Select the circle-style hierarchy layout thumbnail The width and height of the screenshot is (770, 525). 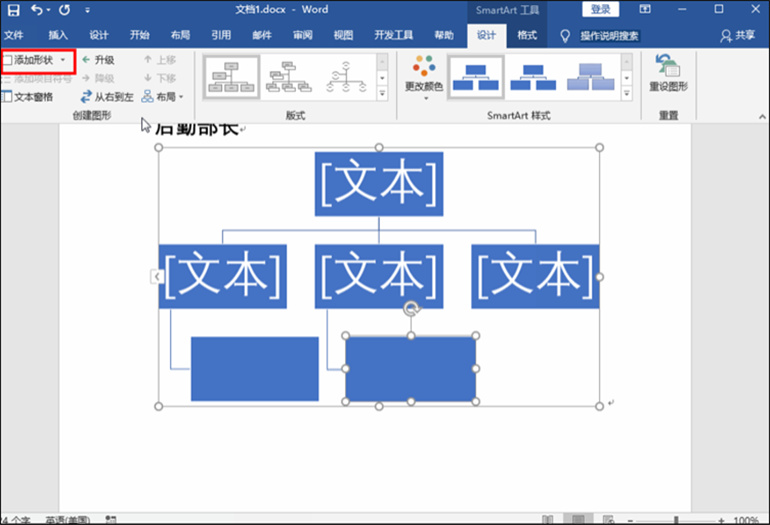(x=346, y=77)
